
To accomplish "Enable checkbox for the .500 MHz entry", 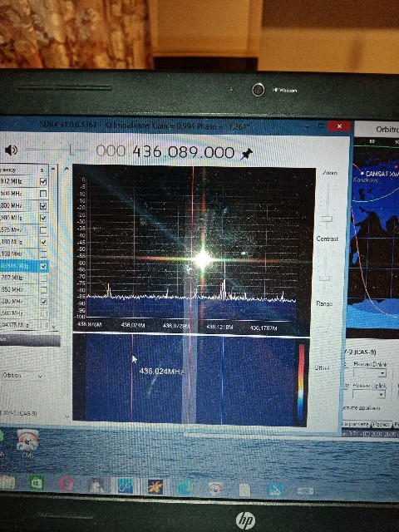I will [x=43, y=194].
